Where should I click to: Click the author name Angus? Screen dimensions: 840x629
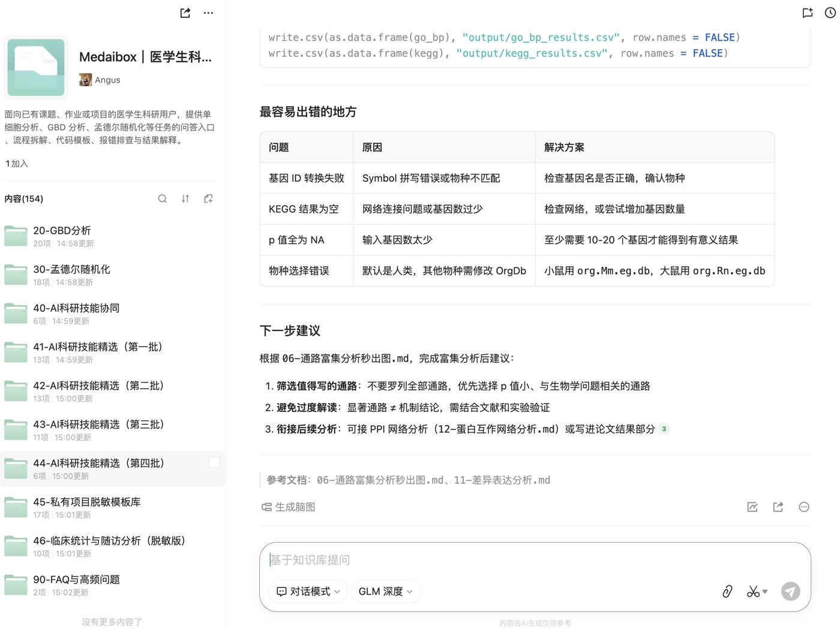pos(107,80)
